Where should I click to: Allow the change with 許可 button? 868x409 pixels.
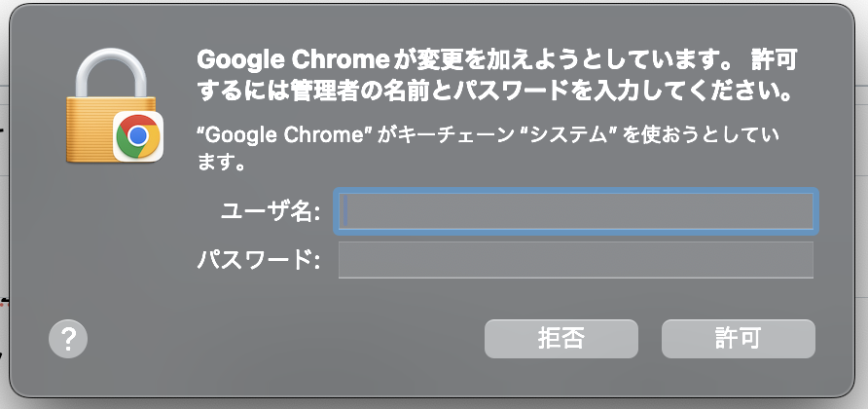tap(739, 339)
